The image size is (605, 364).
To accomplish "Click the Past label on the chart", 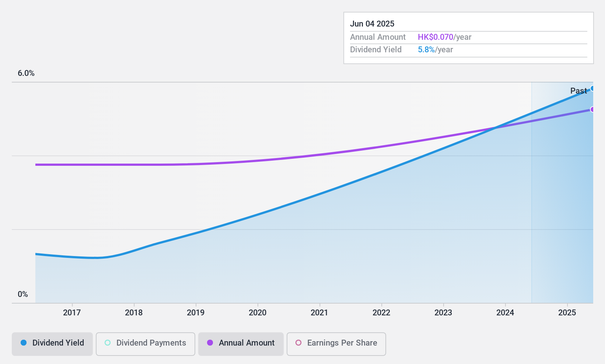I will coord(578,91).
